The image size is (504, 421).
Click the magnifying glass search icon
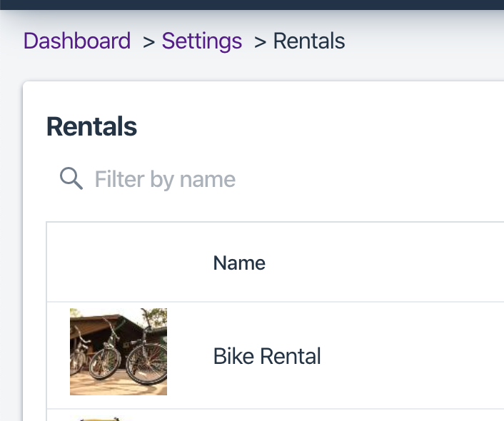coord(71,178)
